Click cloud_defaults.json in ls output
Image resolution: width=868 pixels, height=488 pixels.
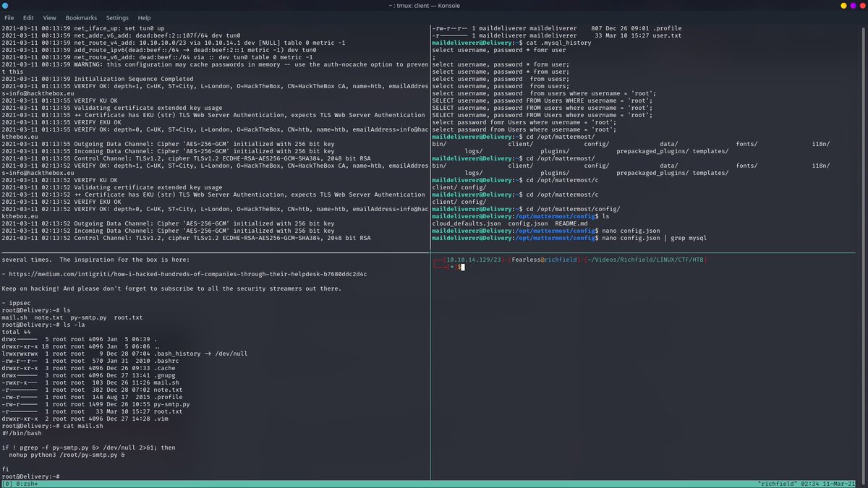467,224
